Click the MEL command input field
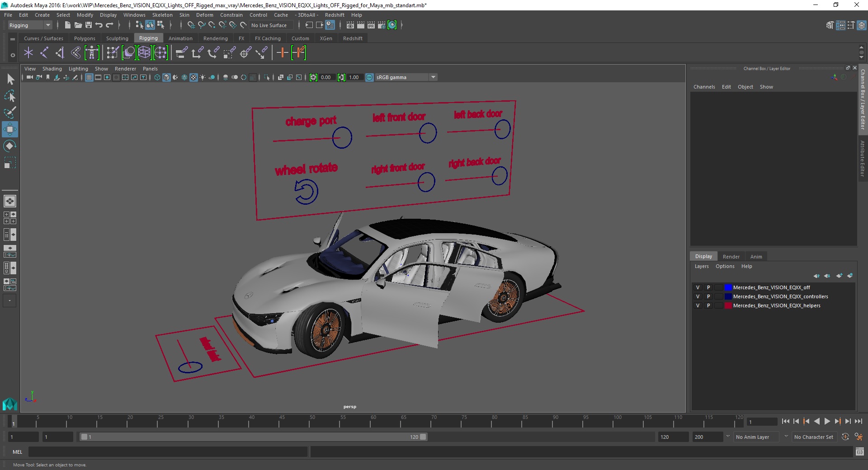Screen dimensions: 868x470 tap(168, 451)
